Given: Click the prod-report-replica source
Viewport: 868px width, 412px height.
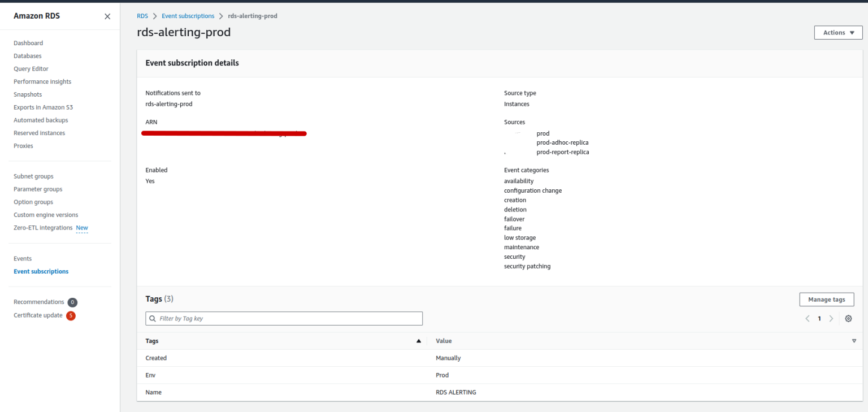Looking at the screenshot, I should [x=563, y=152].
